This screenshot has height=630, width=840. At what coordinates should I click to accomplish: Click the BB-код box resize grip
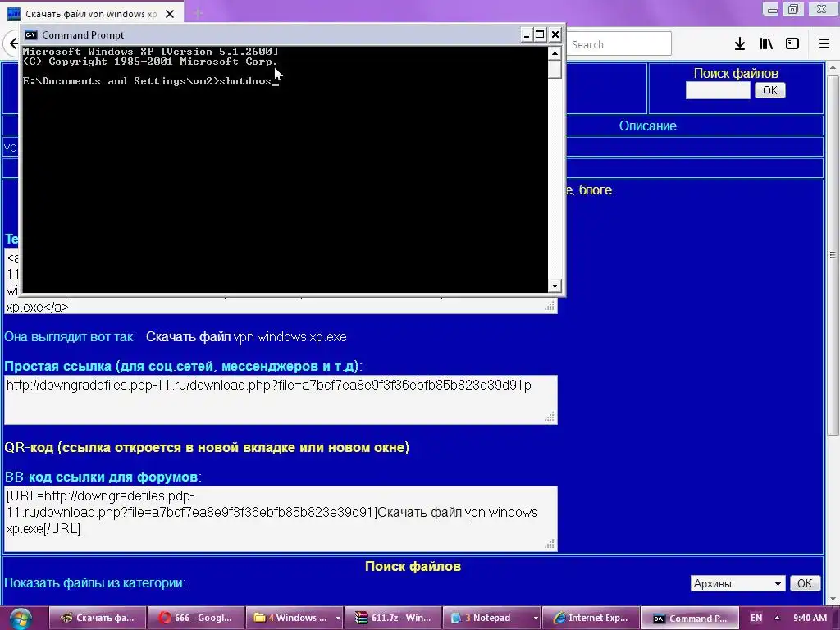click(550, 545)
